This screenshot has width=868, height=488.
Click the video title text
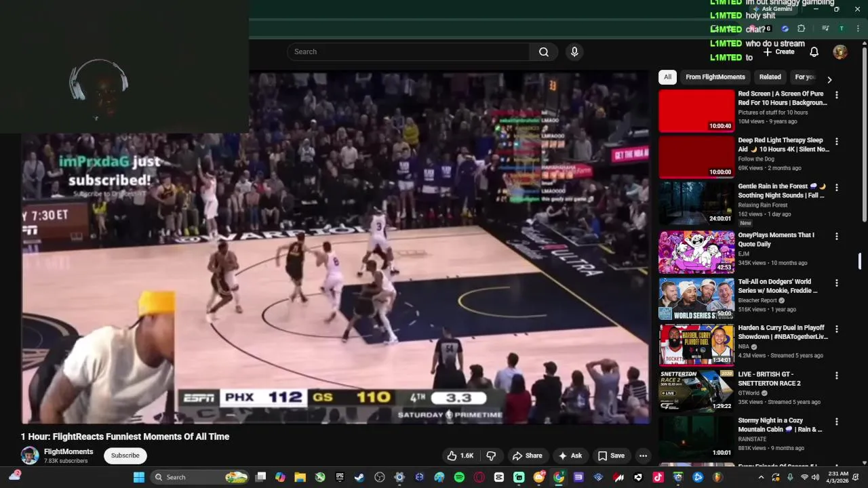[x=125, y=436]
